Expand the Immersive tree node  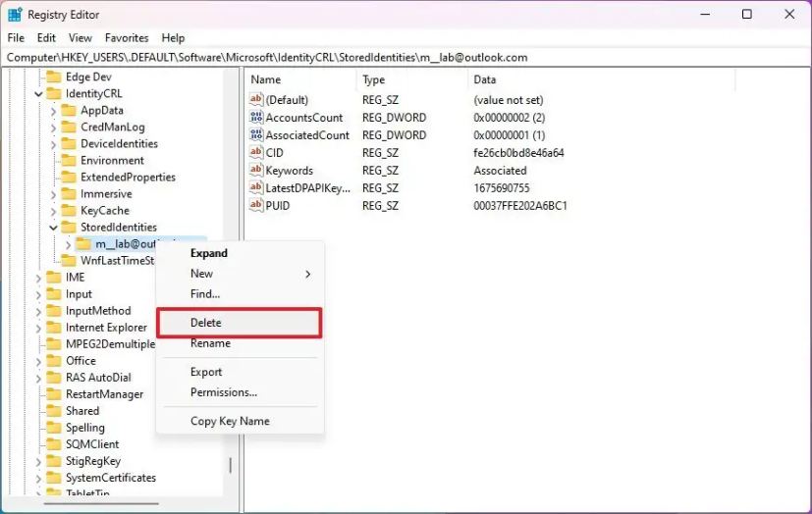click(x=53, y=194)
